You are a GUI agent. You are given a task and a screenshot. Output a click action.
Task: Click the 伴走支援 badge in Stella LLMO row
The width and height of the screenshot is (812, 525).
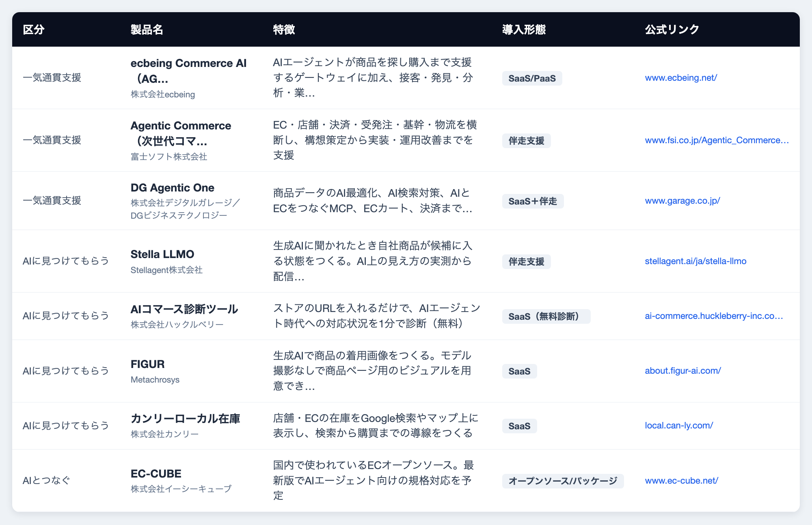526,262
